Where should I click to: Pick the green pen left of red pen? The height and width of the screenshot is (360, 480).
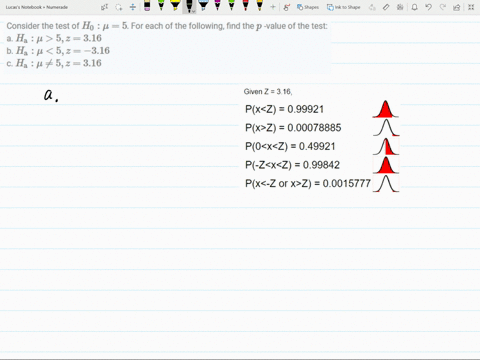pyautogui.click(x=231, y=6)
